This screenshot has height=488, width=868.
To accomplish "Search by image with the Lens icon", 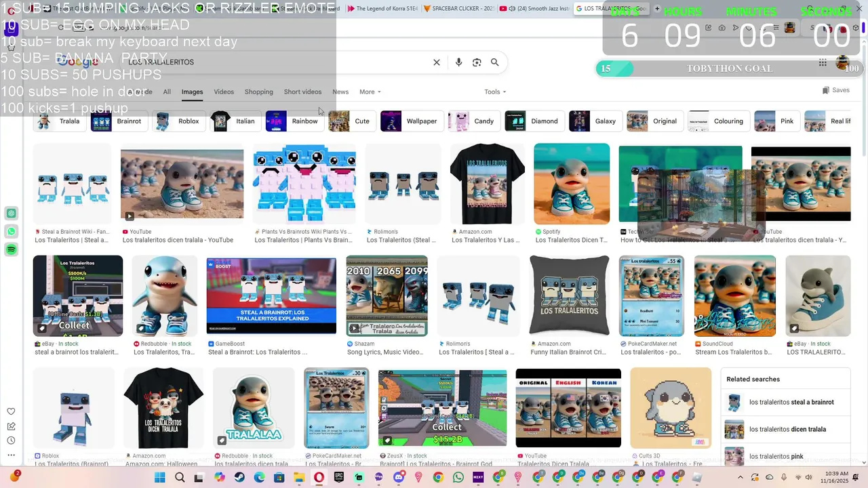I will tap(477, 62).
